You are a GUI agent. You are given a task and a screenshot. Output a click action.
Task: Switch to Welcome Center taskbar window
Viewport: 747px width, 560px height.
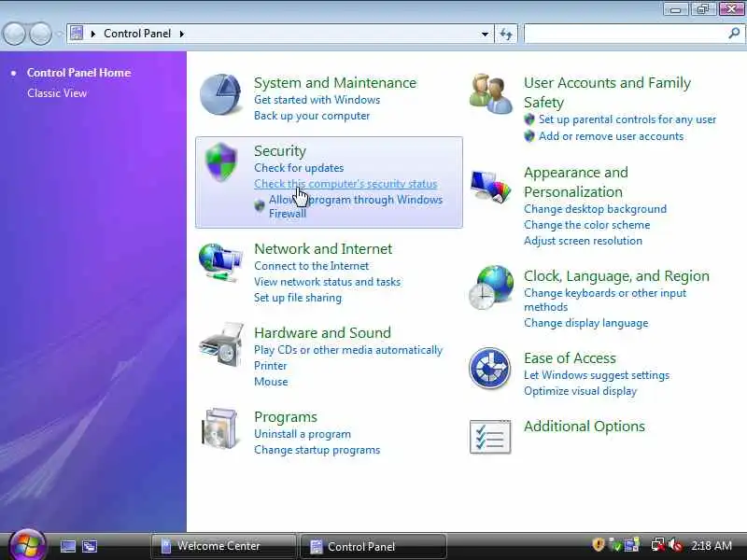[223, 546]
